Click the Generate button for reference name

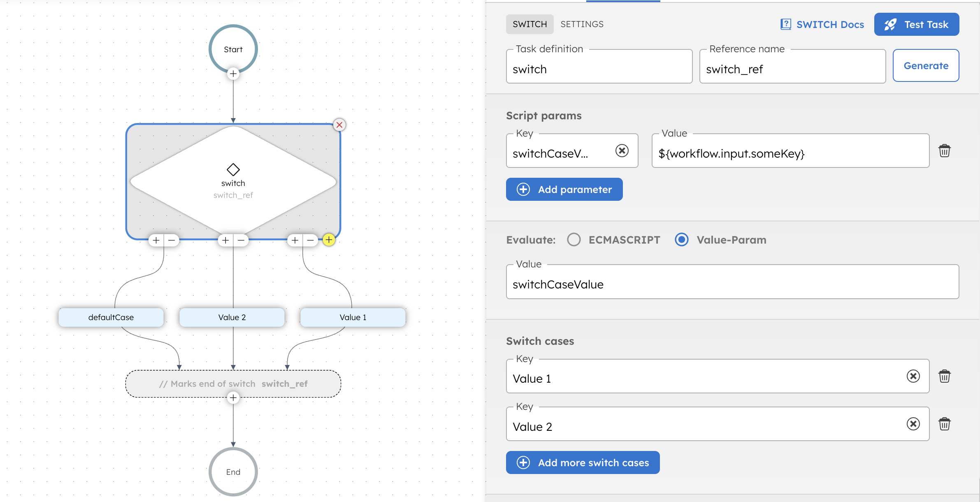click(x=925, y=65)
